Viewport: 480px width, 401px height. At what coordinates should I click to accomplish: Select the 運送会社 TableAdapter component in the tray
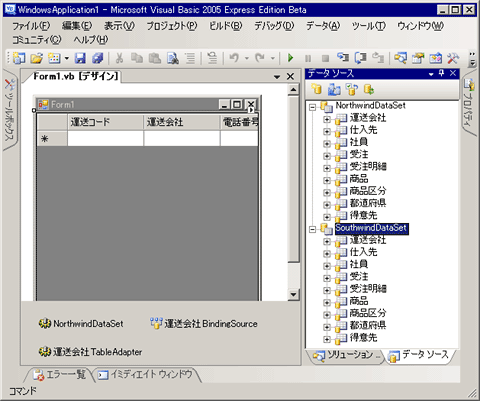[90, 352]
